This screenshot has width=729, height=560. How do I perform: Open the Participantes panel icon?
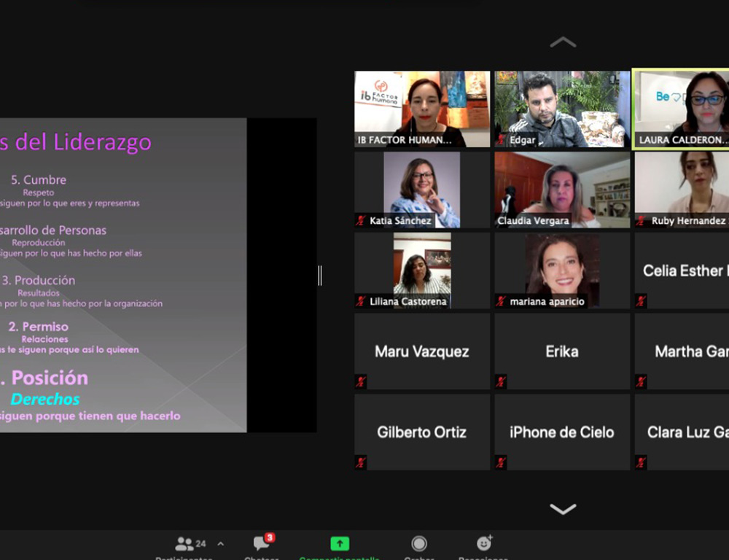point(184,544)
